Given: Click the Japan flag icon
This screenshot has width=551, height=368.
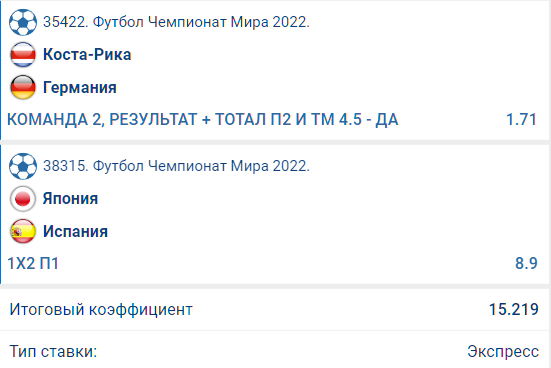Looking at the screenshot, I should [x=23, y=199].
